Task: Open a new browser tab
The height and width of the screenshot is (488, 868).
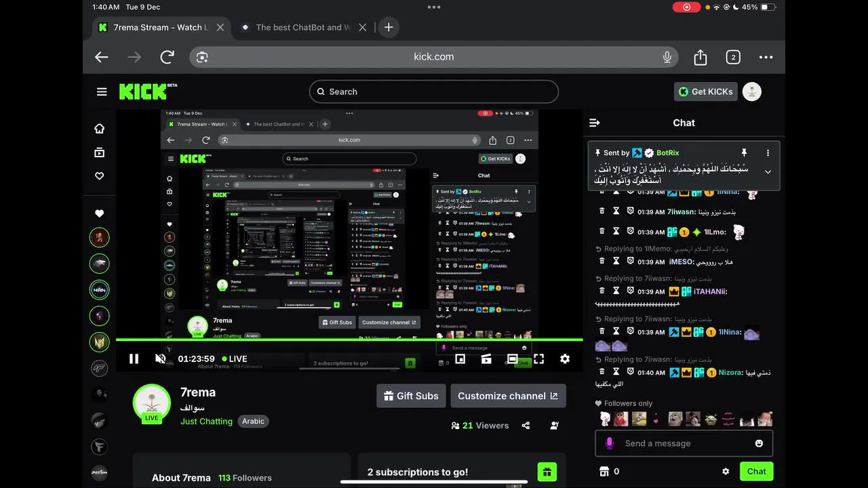Action: click(389, 27)
